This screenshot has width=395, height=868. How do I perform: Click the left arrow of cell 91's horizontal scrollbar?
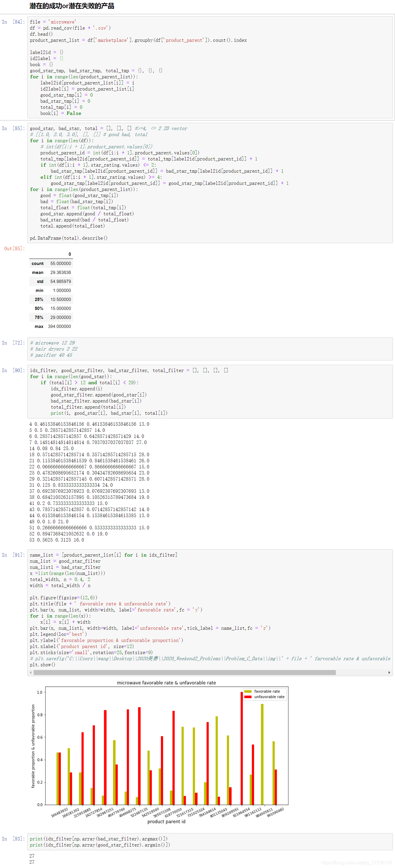31,673
